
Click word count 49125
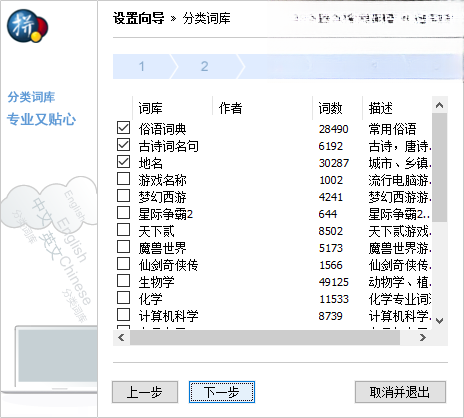click(x=333, y=282)
